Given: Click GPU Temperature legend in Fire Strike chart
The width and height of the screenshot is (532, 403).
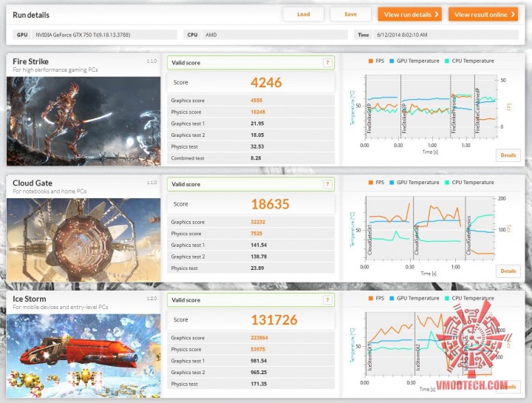Looking at the screenshot, I should coord(415,61).
